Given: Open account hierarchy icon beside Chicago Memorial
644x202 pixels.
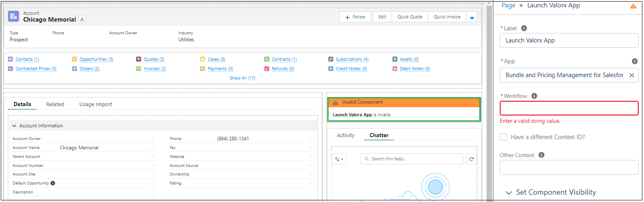Looking at the screenshot, I should [82, 19].
